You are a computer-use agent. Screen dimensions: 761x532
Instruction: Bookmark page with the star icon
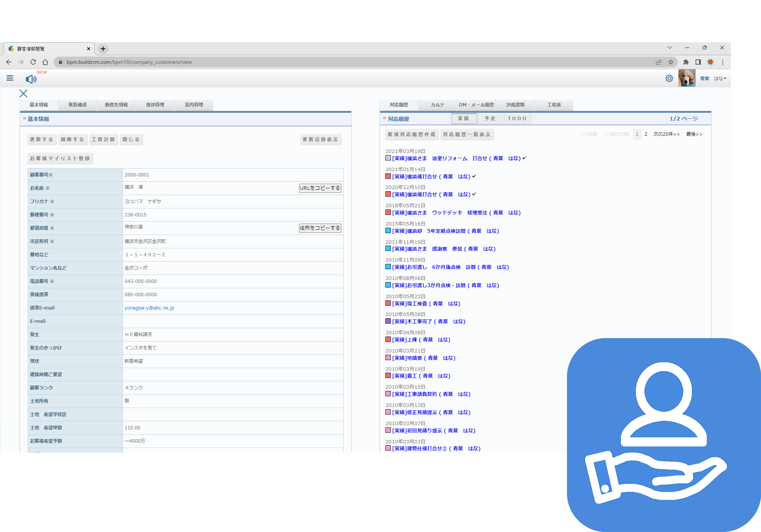(671, 62)
